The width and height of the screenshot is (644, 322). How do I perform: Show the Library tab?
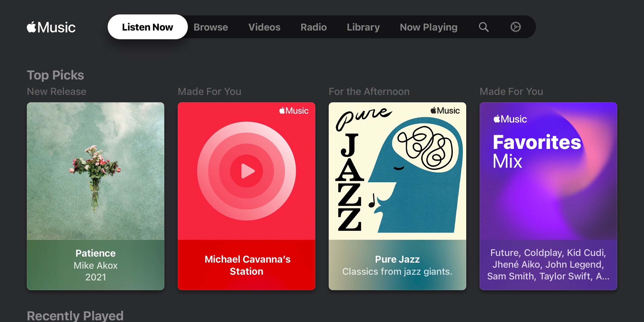pyautogui.click(x=363, y=27)
